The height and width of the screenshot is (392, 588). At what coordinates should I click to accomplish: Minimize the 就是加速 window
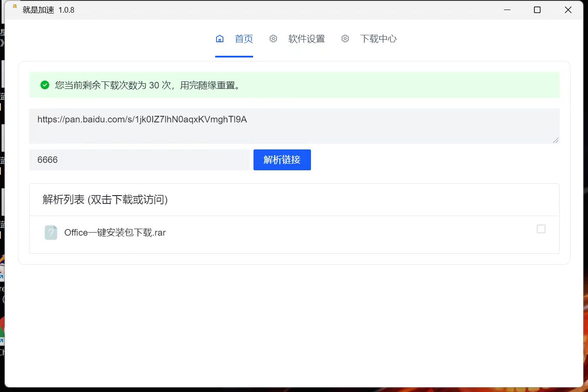click(507, 10)
